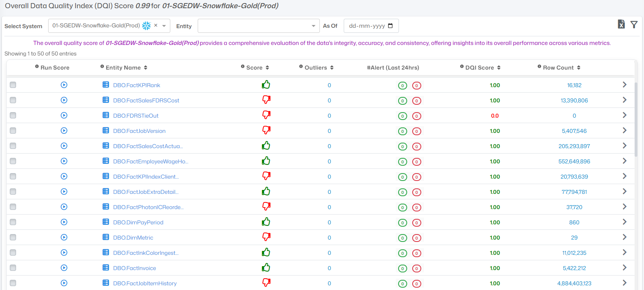This screenshot has height=290, width=644.
Task: Open DBO.FactSalesFDRSCost entity link
Action: click(x=146, y=100)
